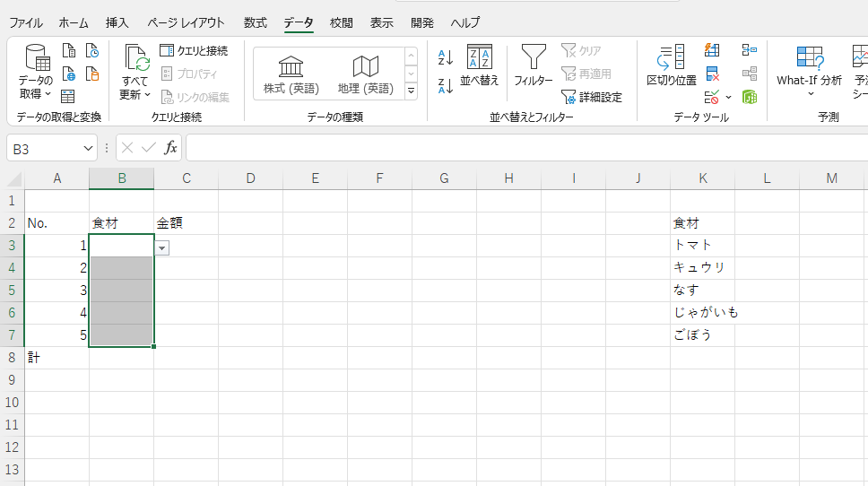Click the 金額 header cell
This screenshot has width=868, height=486.
186,223
